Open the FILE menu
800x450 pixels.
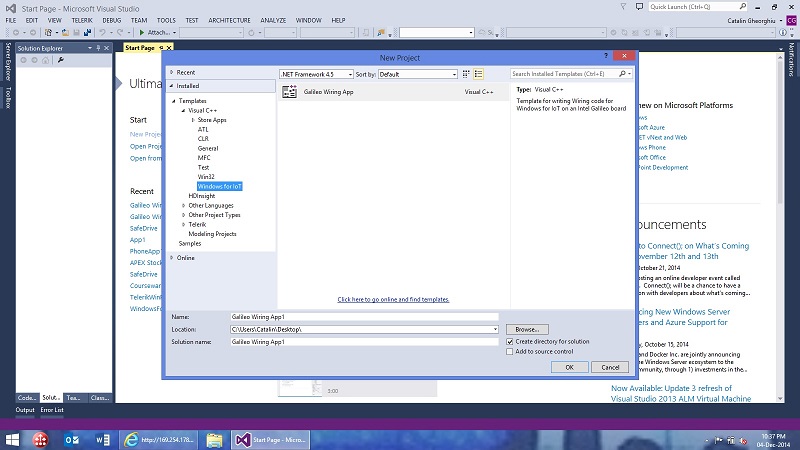pos(11,20)
